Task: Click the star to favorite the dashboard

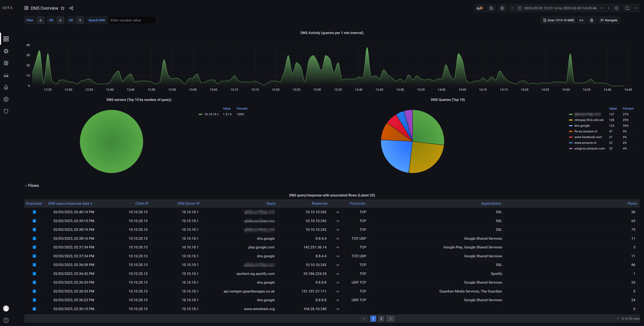Action: (x=63, y=8)
